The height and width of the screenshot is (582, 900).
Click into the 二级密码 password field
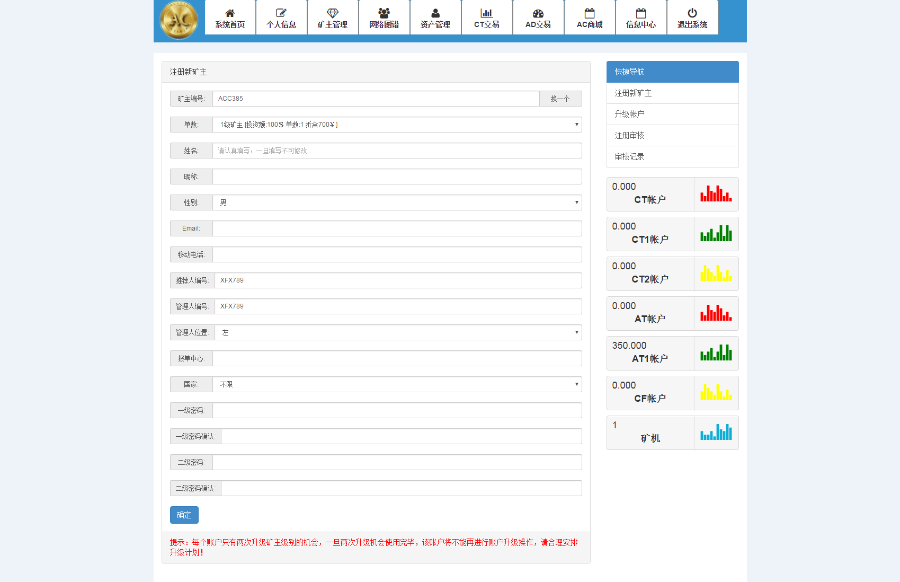397,462
